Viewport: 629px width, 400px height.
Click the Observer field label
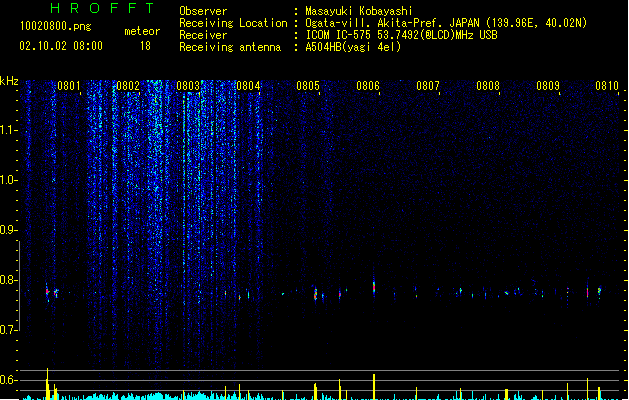[203, 11]
